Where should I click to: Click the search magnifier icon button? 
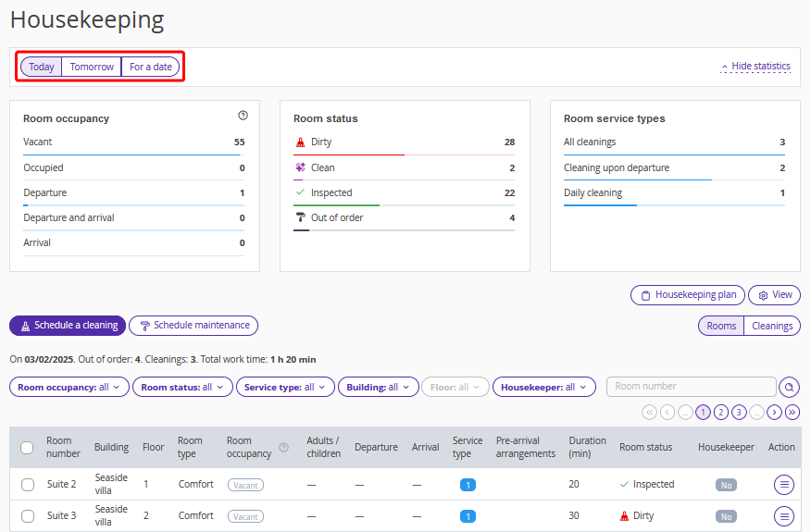tap(790, 388)
